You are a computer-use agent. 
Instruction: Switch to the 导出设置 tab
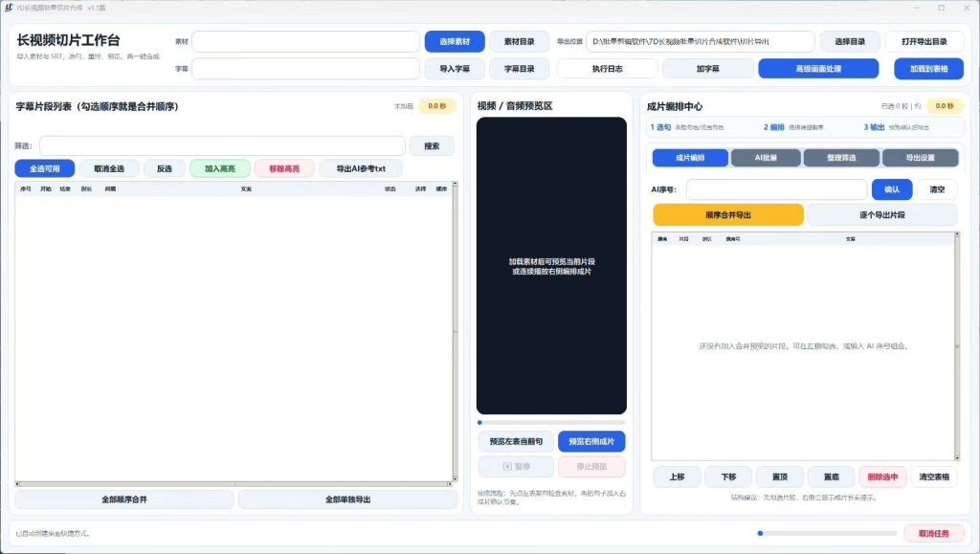(920, 158)
